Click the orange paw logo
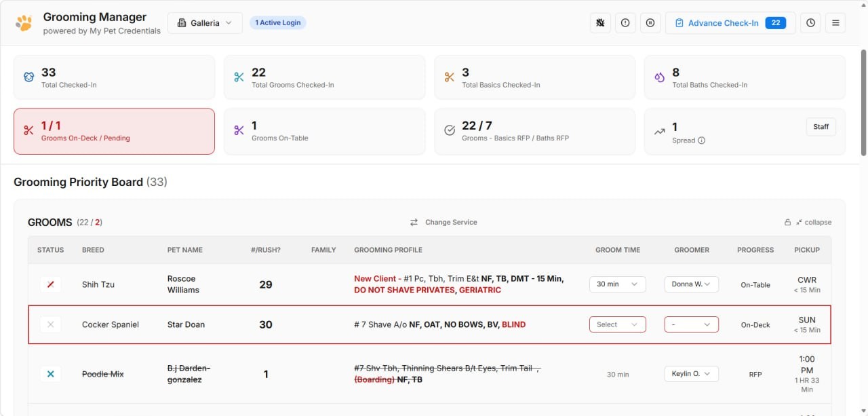The height and width of the screenshot is (416, 868). click(24, 23)
